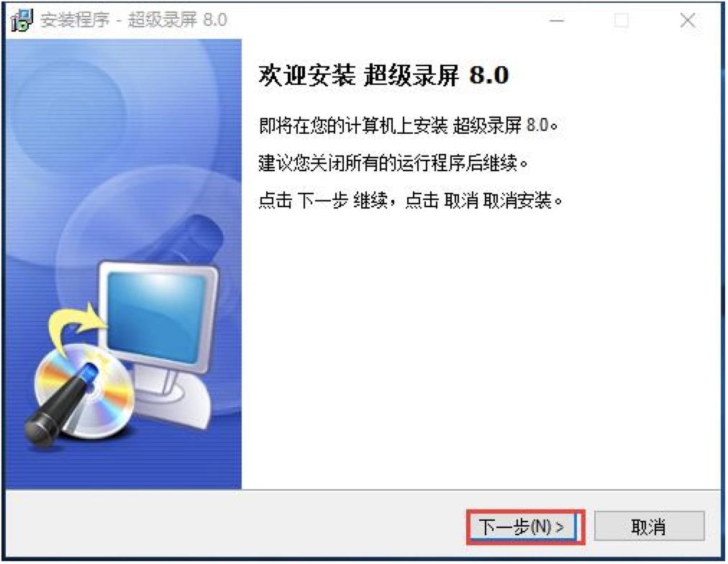Click the empty white area below the instructions

[481, 348]
